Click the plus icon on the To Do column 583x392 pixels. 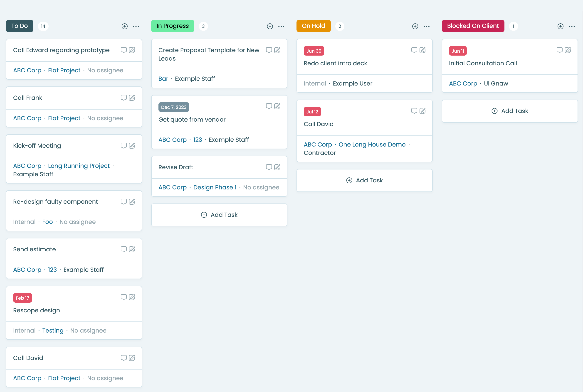point(125,26)
